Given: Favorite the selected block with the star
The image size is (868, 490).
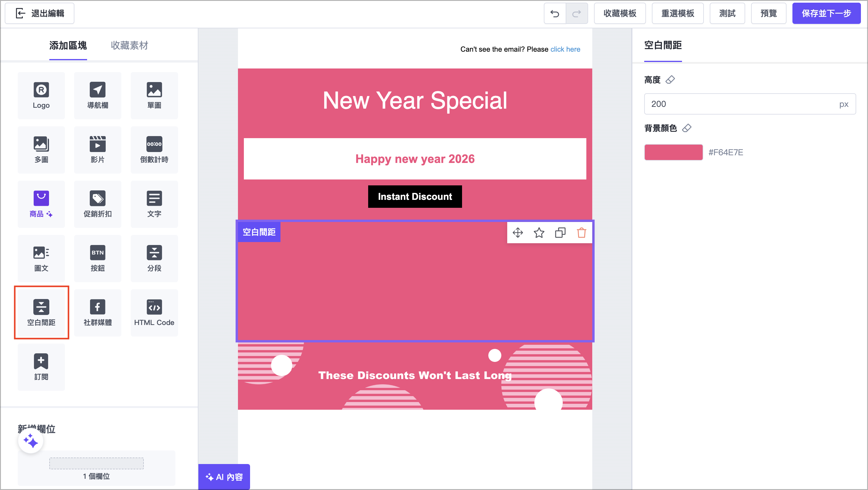Looking at the screenshot, I should point(539,233).
